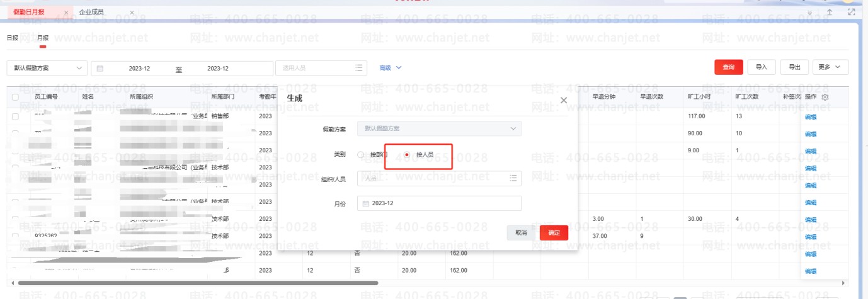Click the red 查询 button
Viewport: 868px width, 299px height.
(x=729, y=67)
